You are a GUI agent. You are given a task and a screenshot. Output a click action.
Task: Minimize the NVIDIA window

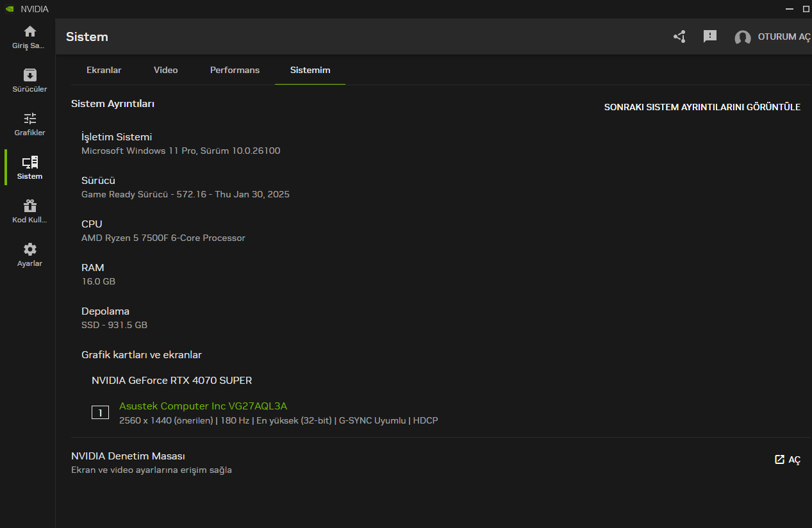(789, 9)
